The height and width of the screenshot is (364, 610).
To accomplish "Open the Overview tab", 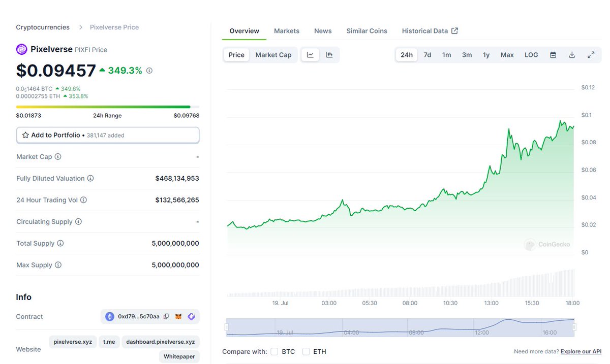I will tap(245, 31).
